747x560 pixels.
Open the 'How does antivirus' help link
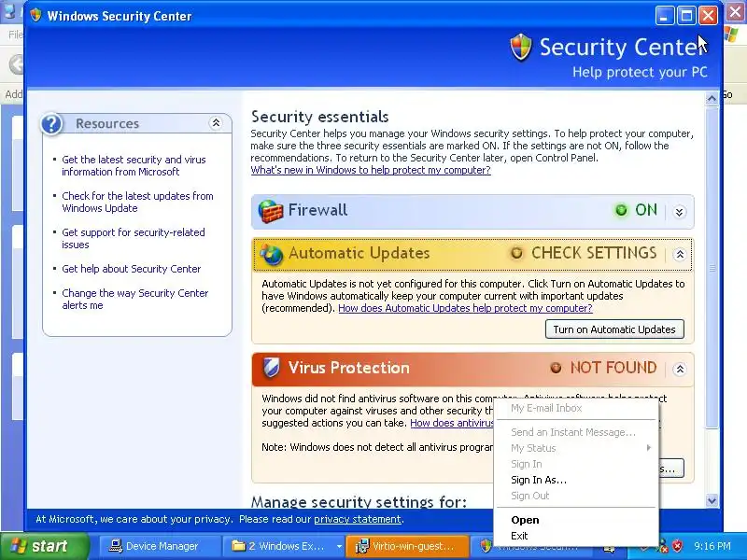[452, 423]
